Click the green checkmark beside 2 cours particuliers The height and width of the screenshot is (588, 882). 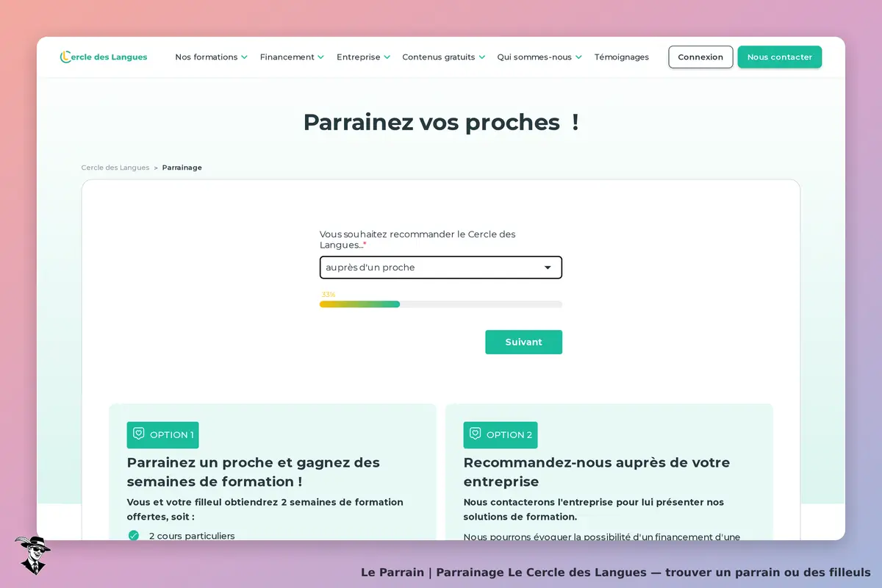pyautogui.click(x=134, y=536)
